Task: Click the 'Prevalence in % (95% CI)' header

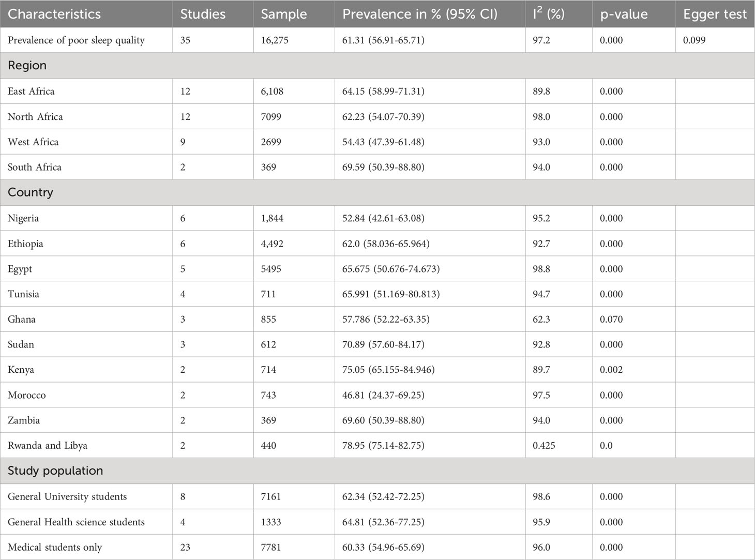Action: click(x=419, y=14)
